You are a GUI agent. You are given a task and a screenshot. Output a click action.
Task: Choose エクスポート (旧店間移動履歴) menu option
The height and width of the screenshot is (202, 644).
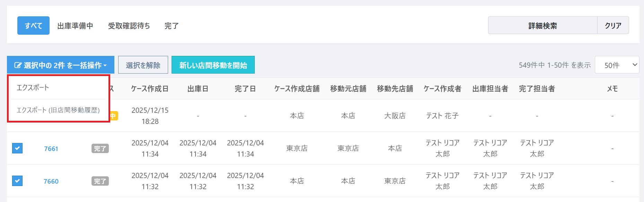point(58,110)
